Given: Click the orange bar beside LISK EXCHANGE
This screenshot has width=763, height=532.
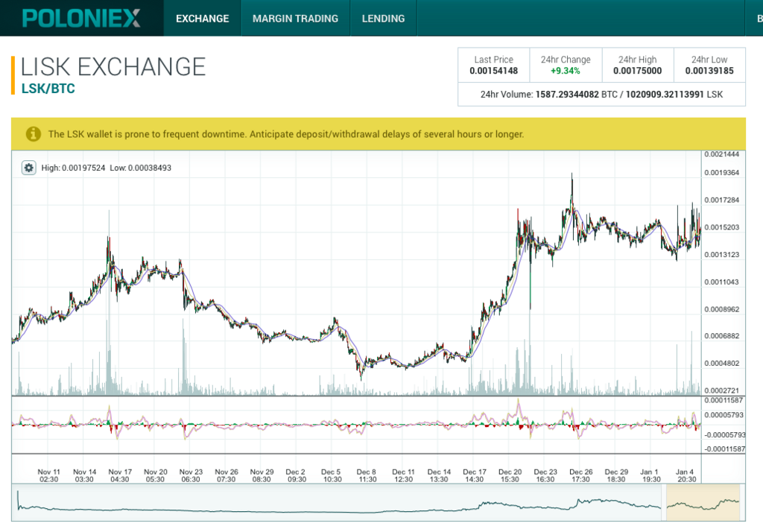Looking at the screenshot, I should 13,75.
